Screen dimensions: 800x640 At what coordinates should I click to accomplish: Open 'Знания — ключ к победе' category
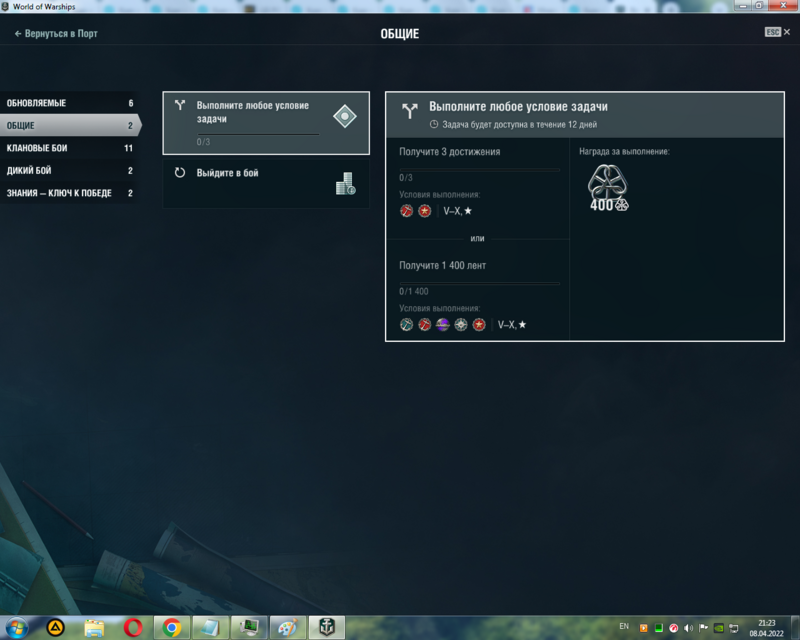pyautogui.click(x=68, y=193)
